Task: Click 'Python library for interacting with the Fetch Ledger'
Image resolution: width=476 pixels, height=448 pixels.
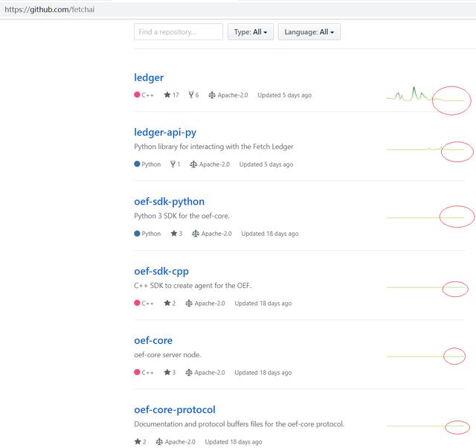Action: click(x=213, y=147)
